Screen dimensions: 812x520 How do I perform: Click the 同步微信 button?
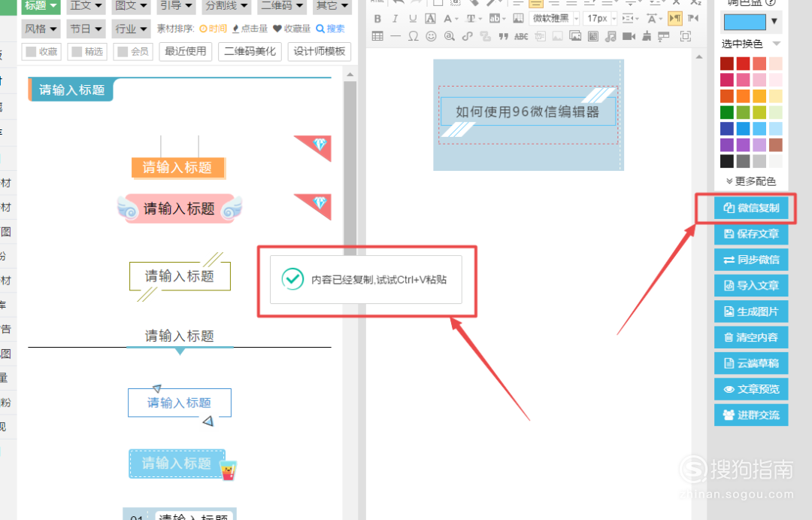point(751,260)
